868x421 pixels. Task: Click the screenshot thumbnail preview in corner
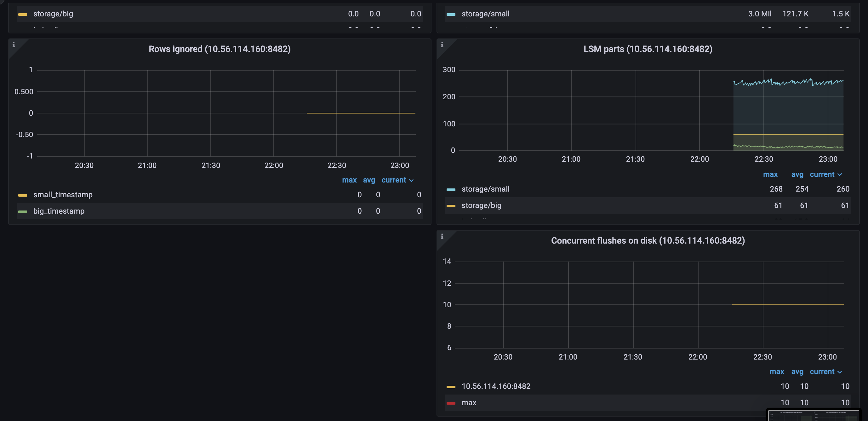[814, 416]
